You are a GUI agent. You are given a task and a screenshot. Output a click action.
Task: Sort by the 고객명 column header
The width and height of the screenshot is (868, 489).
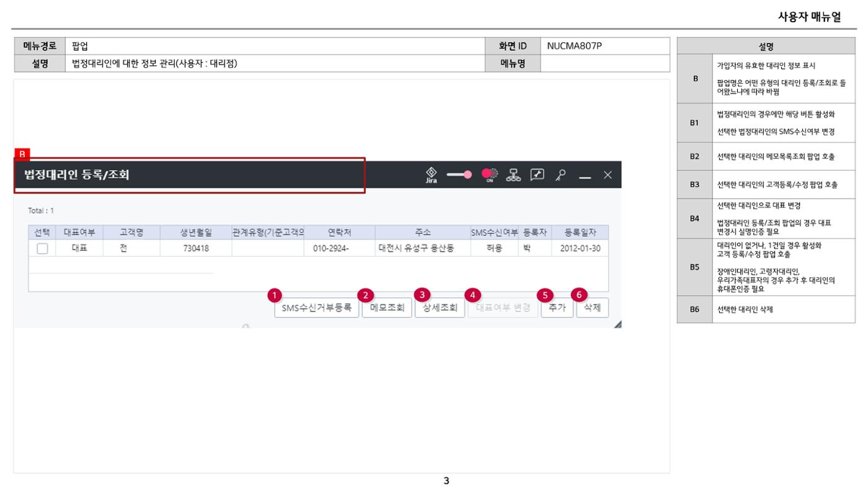point(131,233)
